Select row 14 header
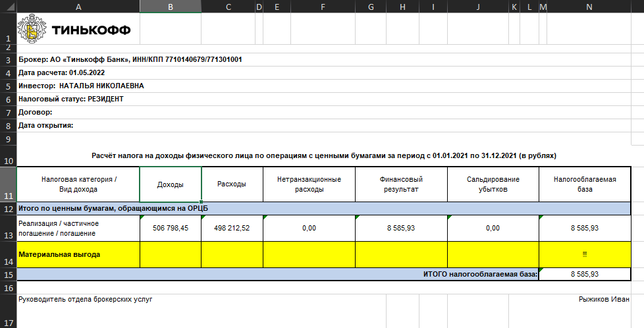 click(8, 254)
